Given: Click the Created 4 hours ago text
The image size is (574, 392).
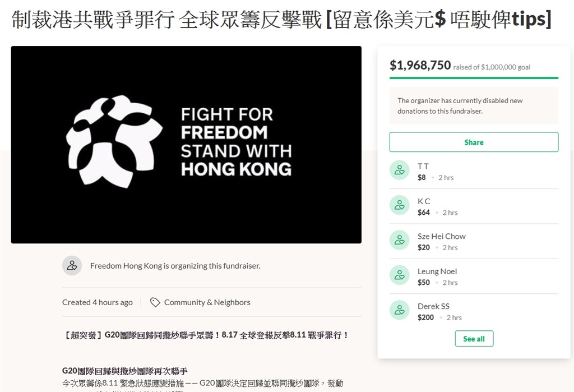Looking at the screenshot, I should [x=98, y=302].
